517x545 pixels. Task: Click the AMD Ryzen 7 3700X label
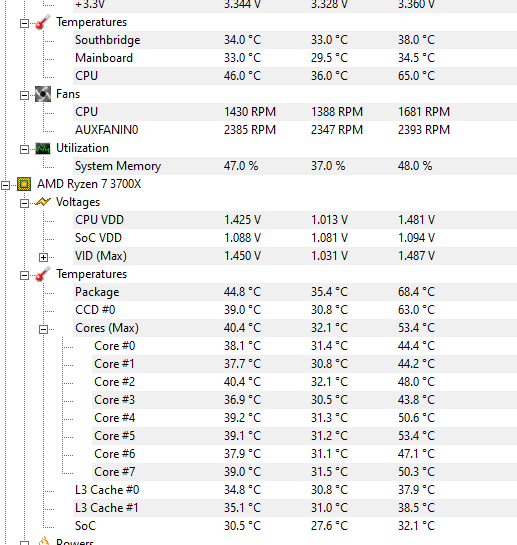(x=89, y=184)
